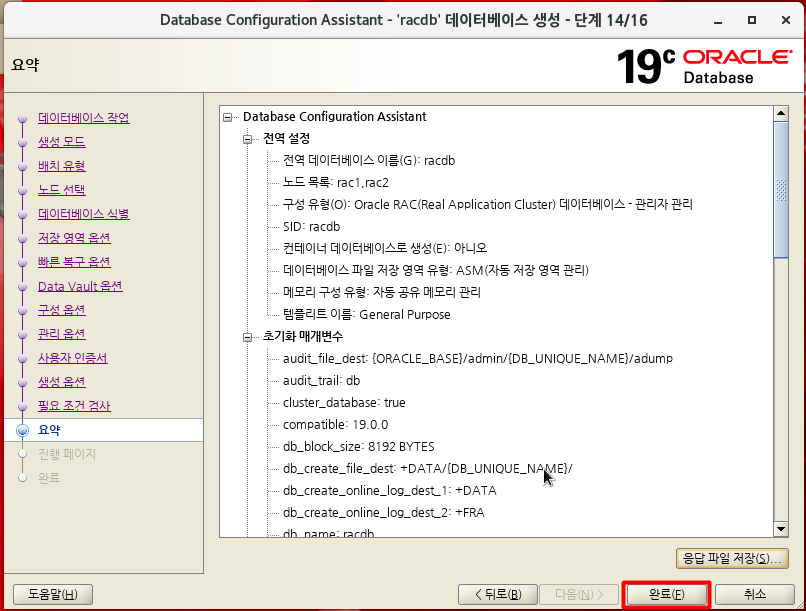The height and width of the screenshot is (611, 806).
Task: Collapse the Database Configuration Assistant root node
Action: pos(228,118)
